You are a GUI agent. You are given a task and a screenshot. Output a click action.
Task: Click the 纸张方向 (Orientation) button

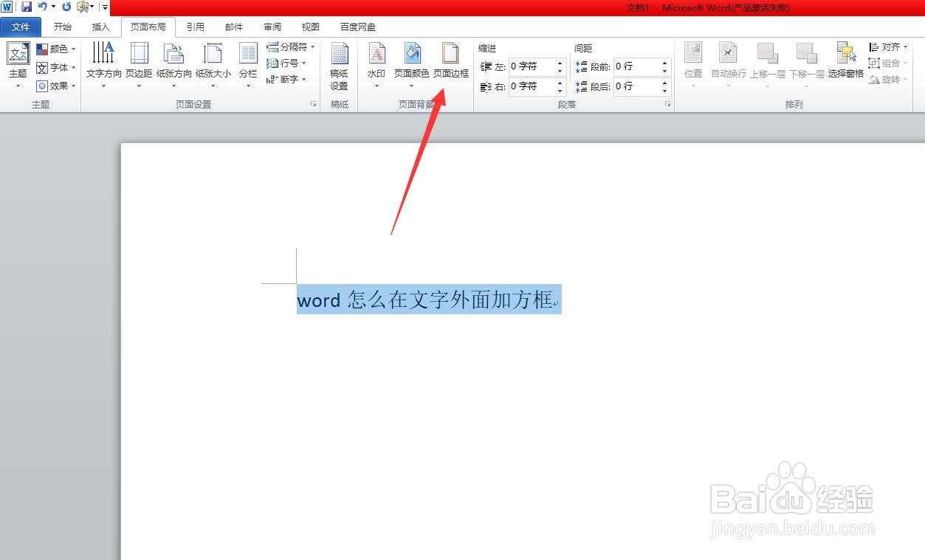pyautogui.click(x=174, y=66)
